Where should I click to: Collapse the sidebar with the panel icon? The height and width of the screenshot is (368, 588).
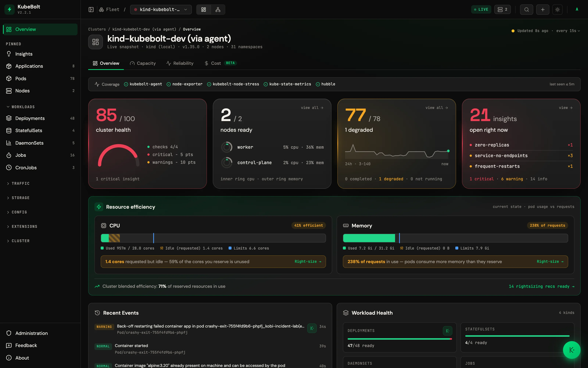tap(91, 10)
